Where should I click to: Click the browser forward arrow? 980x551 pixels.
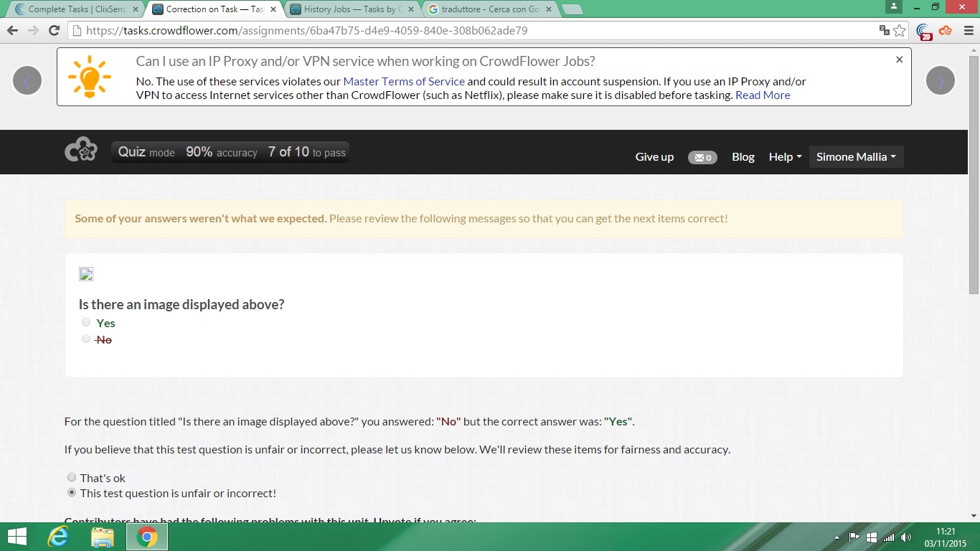tap(33, 31)
